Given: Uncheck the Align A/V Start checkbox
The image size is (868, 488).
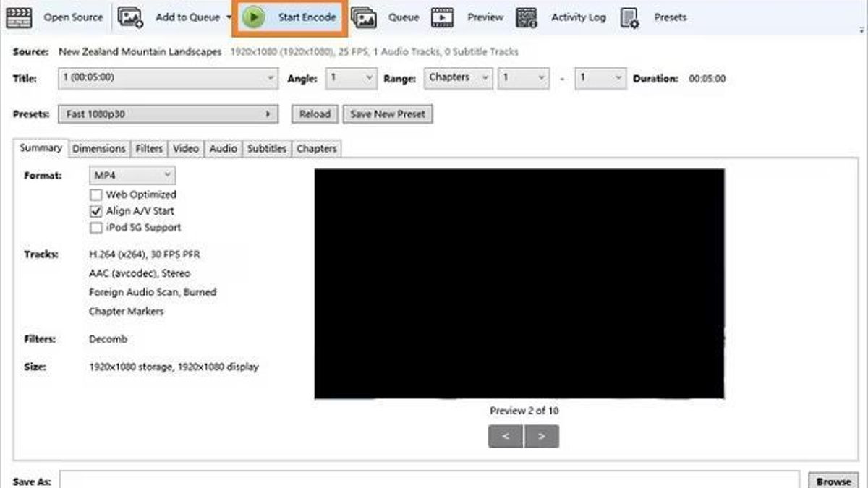Looking at the screenshot, I should [x=95, y=211].
